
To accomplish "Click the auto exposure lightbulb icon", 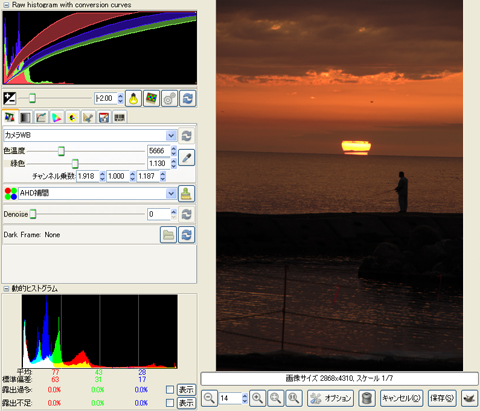I will (134, 98).
